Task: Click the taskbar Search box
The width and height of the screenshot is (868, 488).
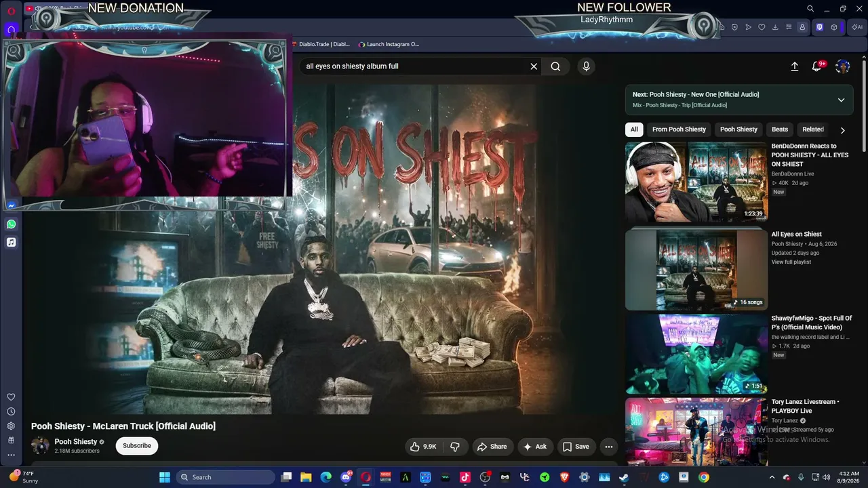Action: click(224, 477)
